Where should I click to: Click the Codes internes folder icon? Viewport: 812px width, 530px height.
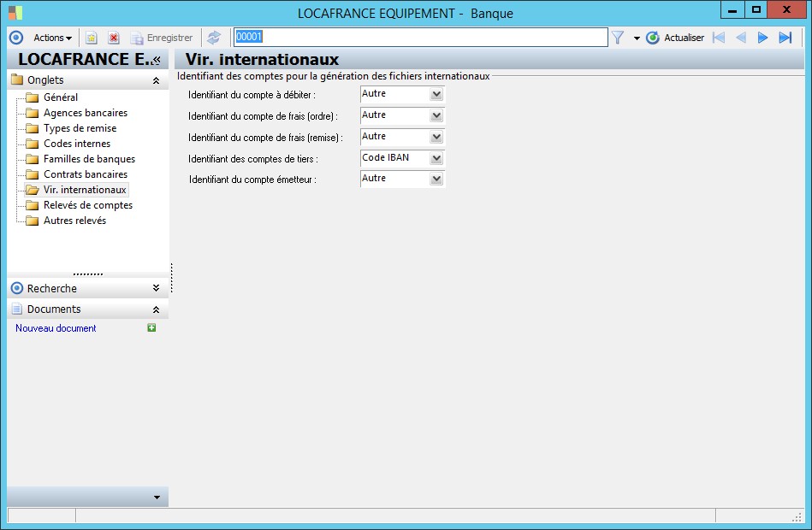[33, 144]
